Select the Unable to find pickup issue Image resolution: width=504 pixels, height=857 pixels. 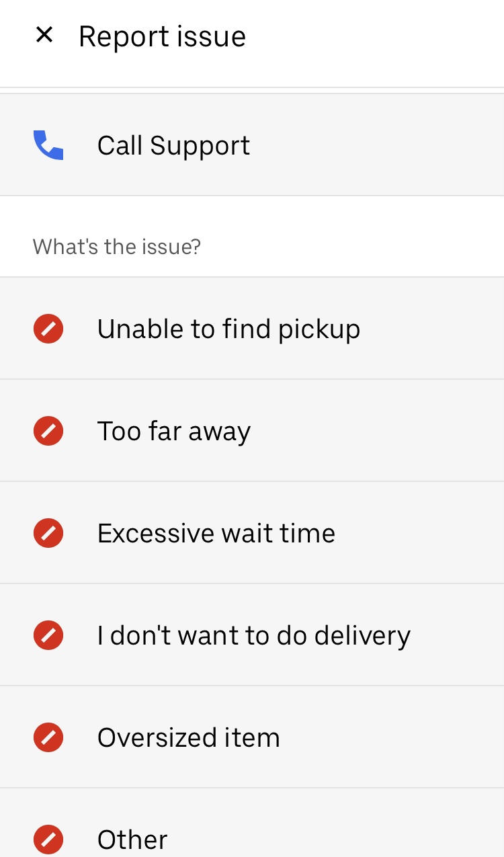pos(228,329)
